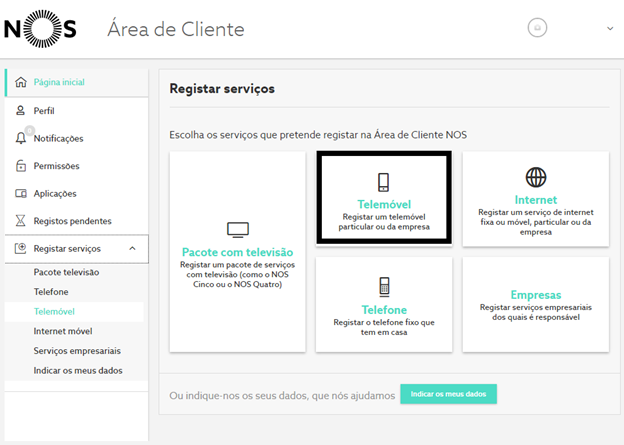Select Pacote televisão in the submenu
Image resolution: width=624 pixels, height=445 pixels.
66,272
